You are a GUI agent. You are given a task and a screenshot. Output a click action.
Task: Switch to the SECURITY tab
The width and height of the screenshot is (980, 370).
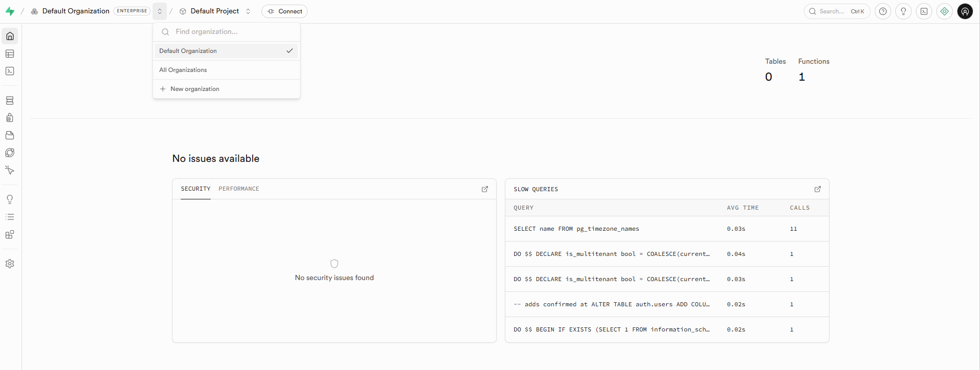[196, 189]
